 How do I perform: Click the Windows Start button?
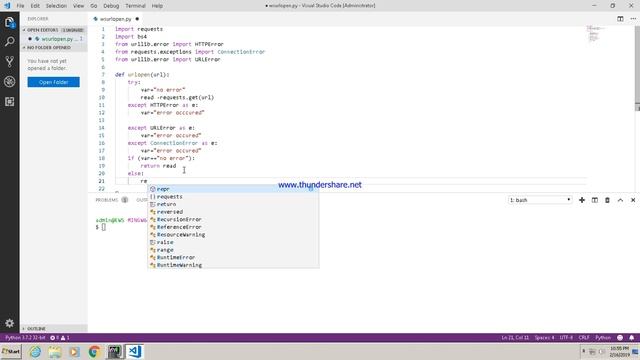pos(11,351)
